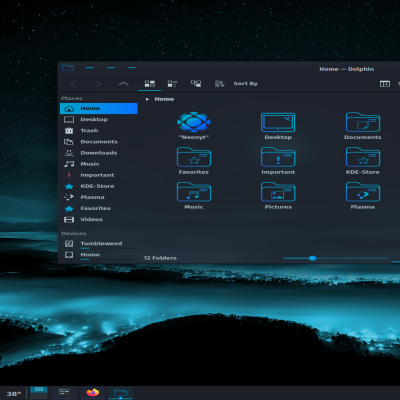Switch to Compact view mode
The height and width of the screenshot is (400, 400).
click(x=172, y=84)
